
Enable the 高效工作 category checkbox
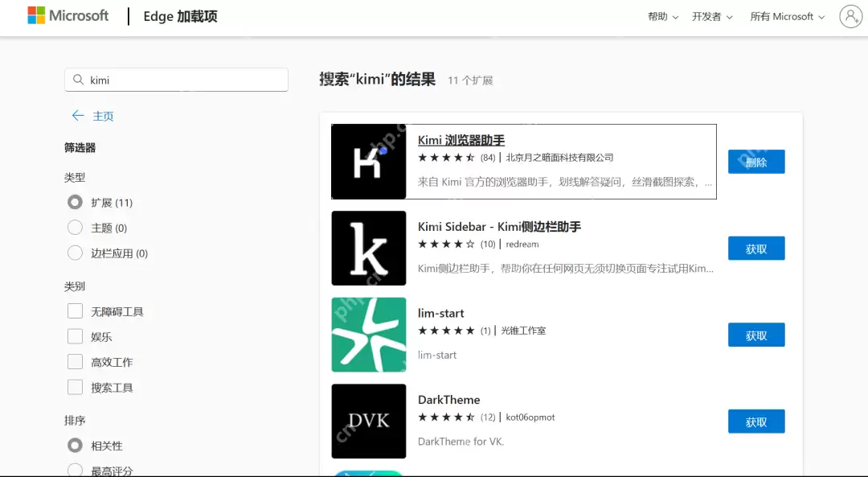coord(76,362)
